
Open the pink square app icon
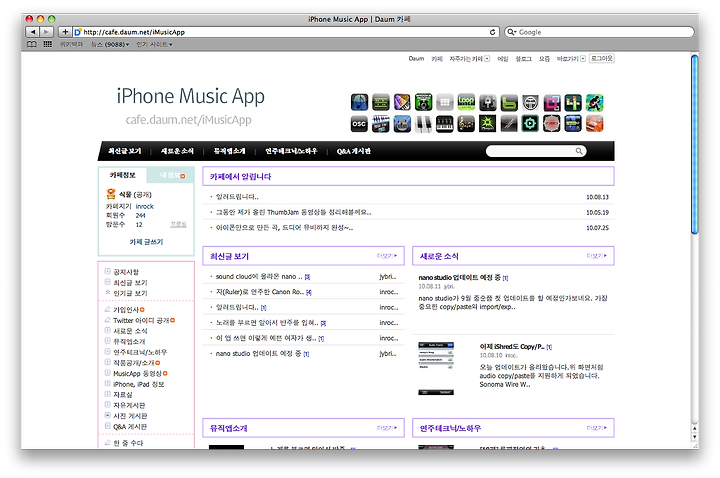click(551, 102)
